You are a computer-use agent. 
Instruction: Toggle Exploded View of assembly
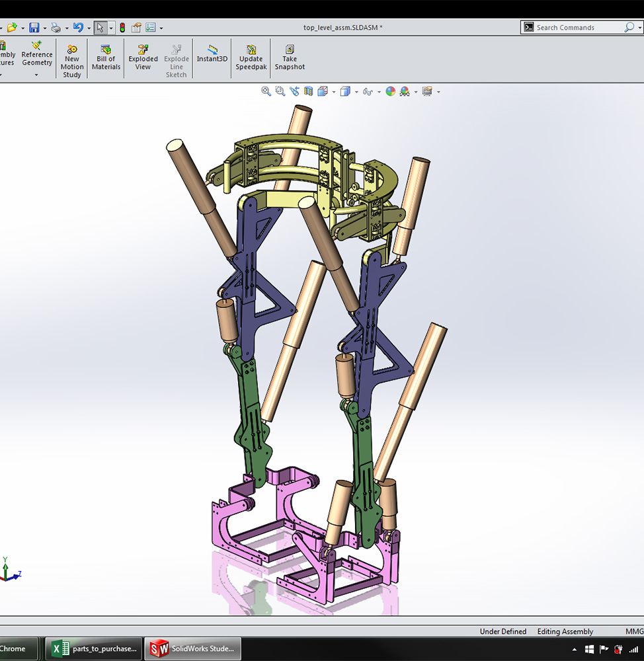tap(143, 58)
